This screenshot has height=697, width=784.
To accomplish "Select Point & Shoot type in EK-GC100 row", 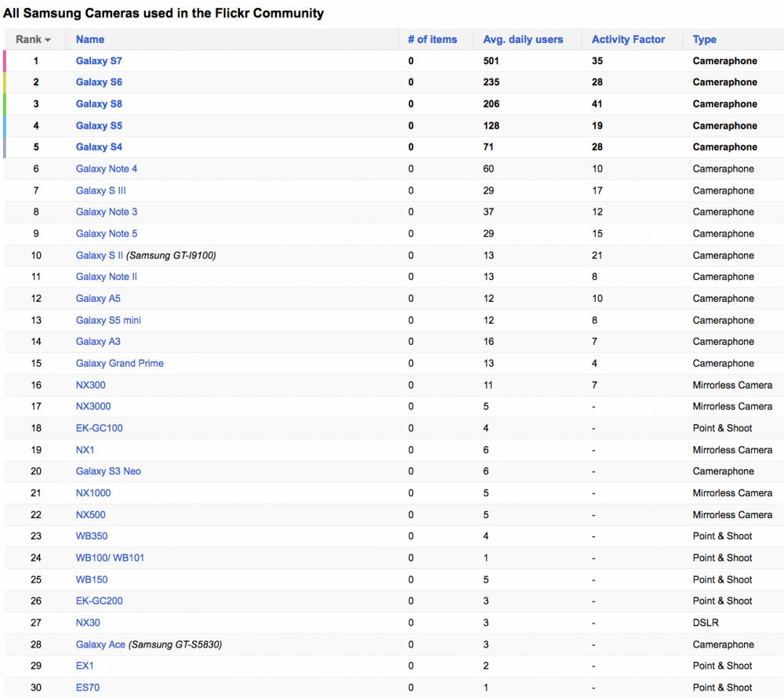I will [x=723, y=428].
